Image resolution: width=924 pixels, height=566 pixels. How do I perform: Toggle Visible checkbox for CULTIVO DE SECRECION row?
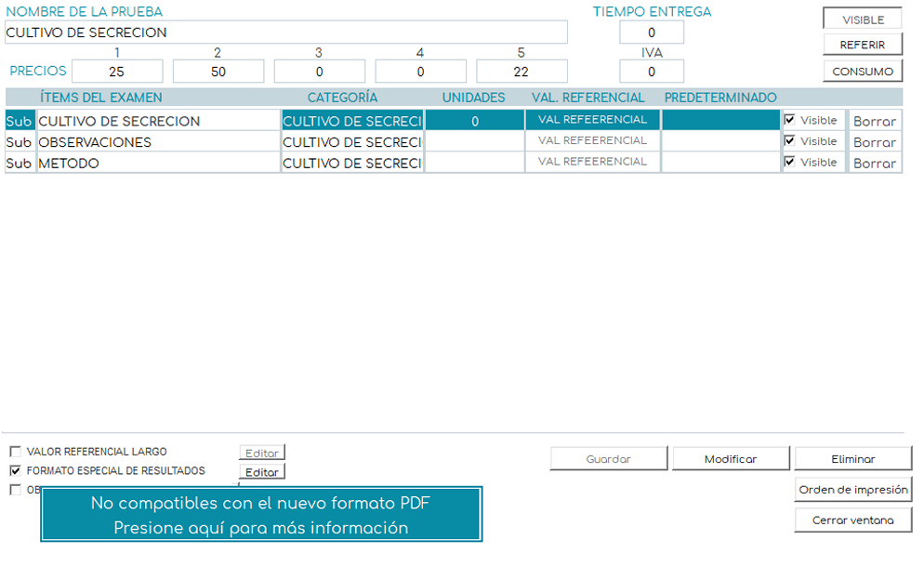pos(790,120)
